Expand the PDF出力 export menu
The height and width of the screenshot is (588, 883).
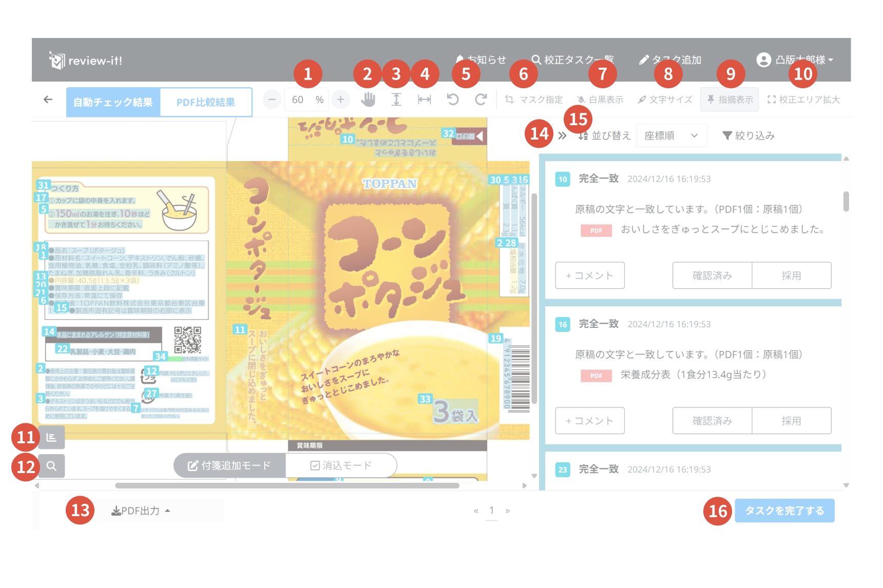point(141,511)
